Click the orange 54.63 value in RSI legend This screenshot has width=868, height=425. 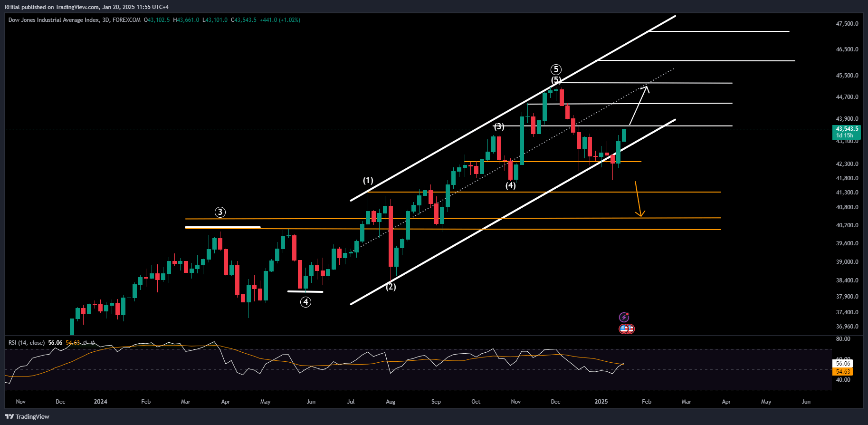pyautogui.click(x=73, y=343)
